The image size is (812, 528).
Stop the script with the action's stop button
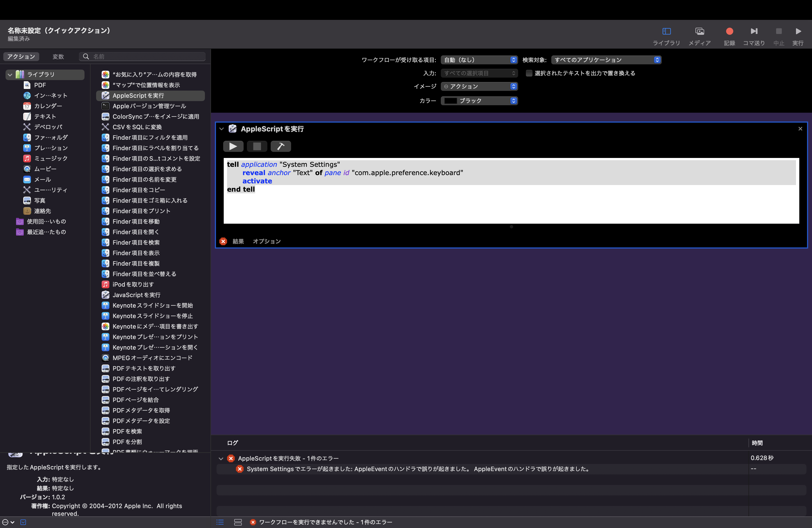click(x=257, y=146)
